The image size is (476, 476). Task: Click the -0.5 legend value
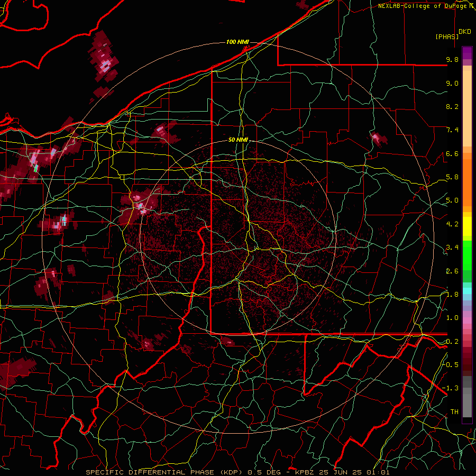(451, 365)
